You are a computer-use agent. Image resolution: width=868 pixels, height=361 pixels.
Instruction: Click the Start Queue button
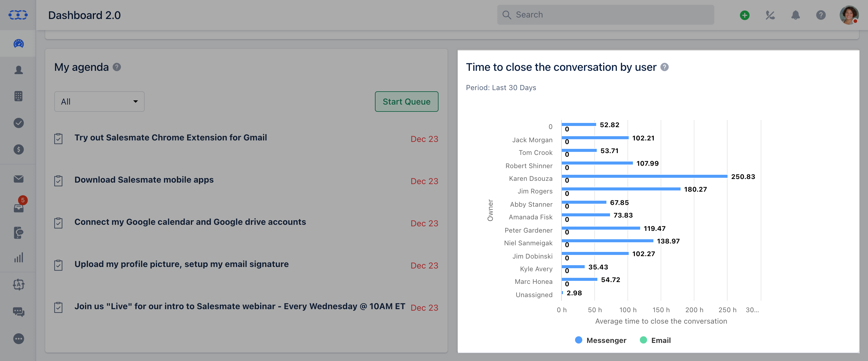pyautogui.click(x=406, y=101)
